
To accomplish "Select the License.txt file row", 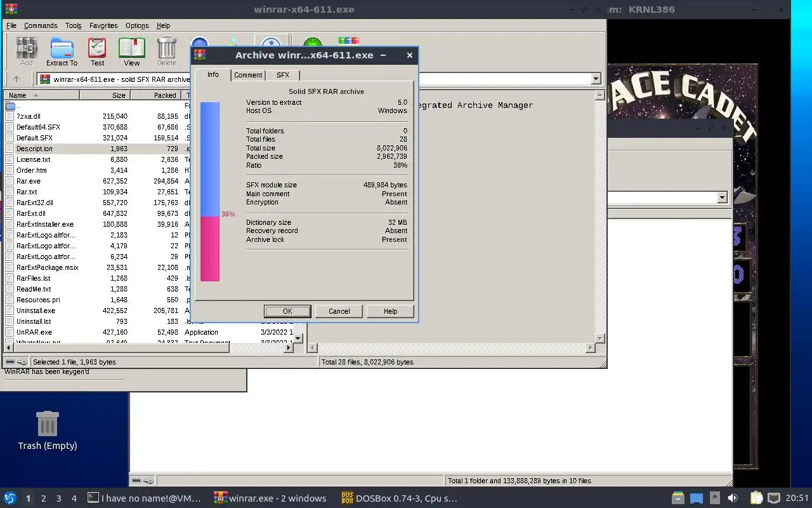I will click(96, 159).
